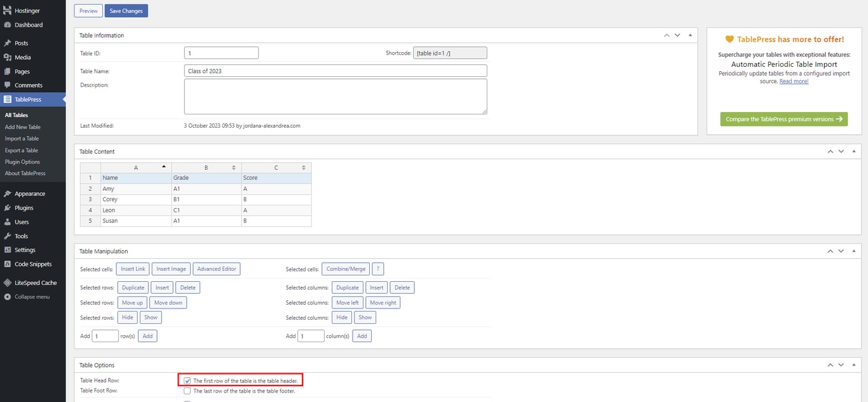Open Export a Table submenu item
Image resolution: width=868 pixels, height=402 pixels.
click(22, 150)
